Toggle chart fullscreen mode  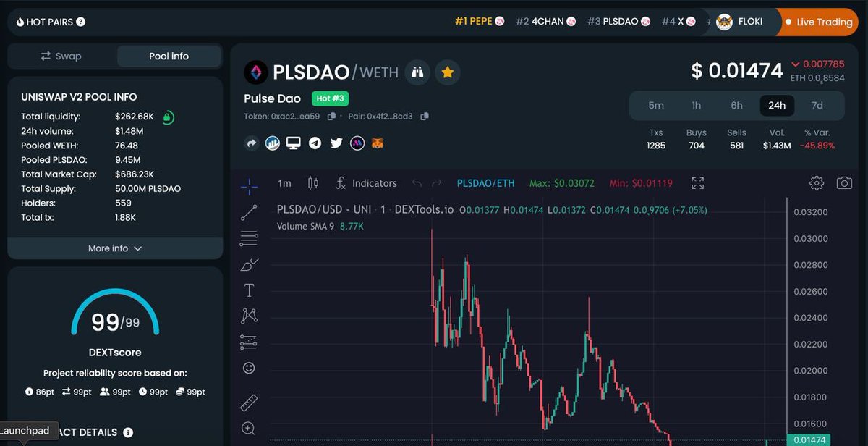coord(697,183)
